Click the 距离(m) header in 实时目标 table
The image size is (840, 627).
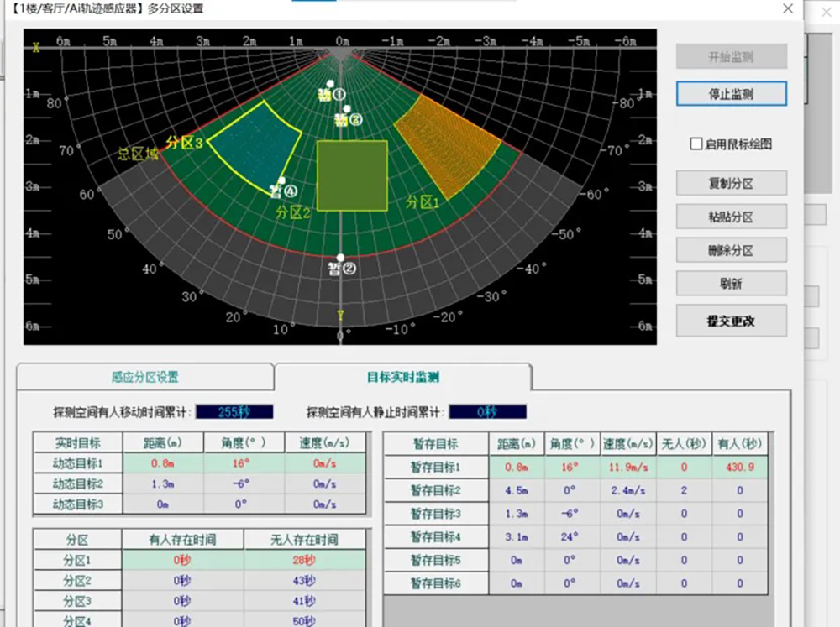pos(163,443)
